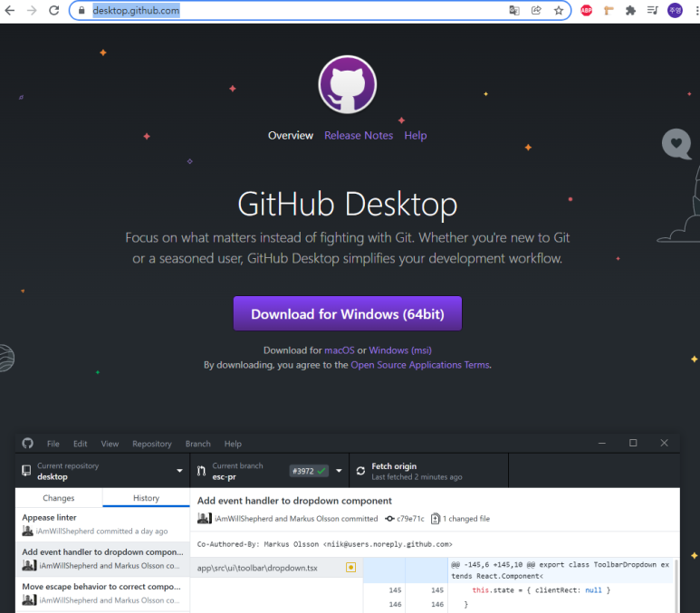Click Download for Windows (64bit) button
This screenshot has width=700, height=613.
click(348, 313)
